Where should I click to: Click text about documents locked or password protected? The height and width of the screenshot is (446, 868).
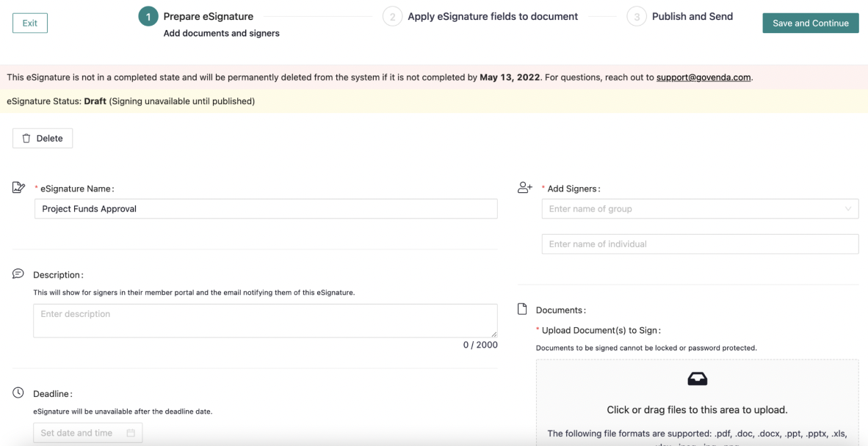click(646, 348)
